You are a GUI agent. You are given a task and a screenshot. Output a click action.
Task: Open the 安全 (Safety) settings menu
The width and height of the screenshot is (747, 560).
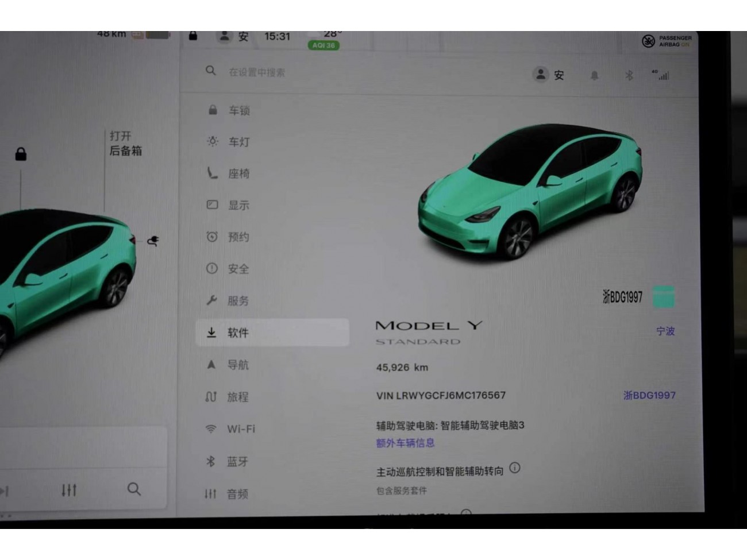coord(272,269)
